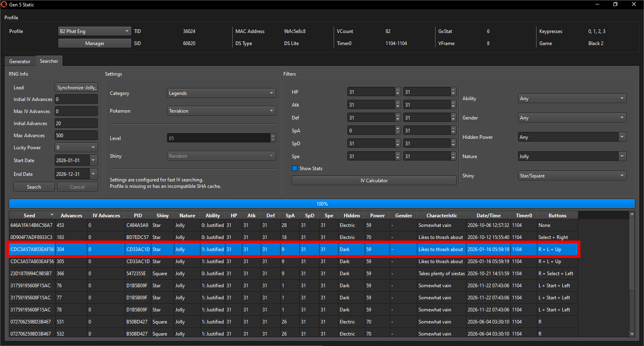Expand the Pokemon dropdown showing Terrakion
This screenshot has height=346, width=644.
click(221, 111)
